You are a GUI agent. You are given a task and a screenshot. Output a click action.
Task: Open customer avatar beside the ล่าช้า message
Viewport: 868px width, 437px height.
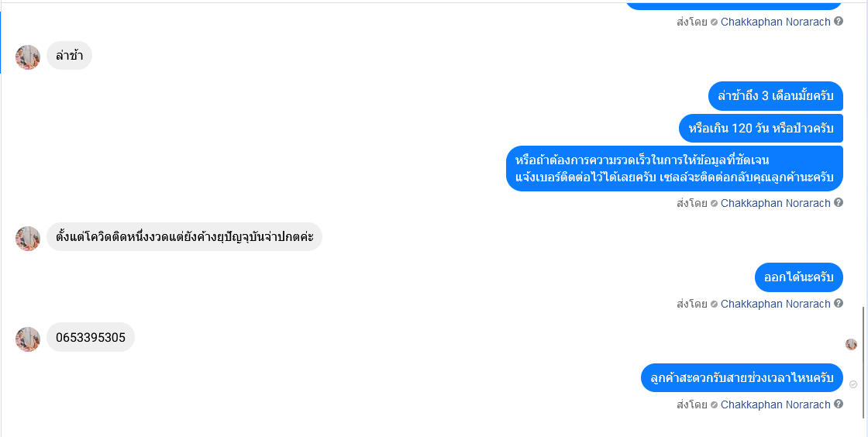(x=28, y=57)
